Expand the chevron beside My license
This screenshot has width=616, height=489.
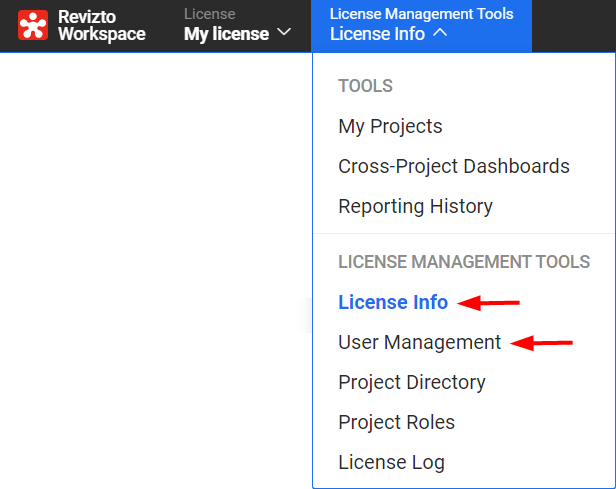(284, 32)
